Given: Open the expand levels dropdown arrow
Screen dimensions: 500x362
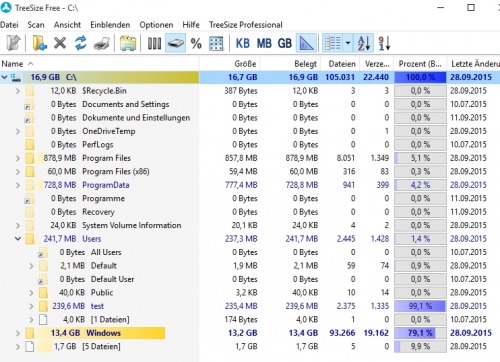Looking at the screenshot, I should point(348,43).
